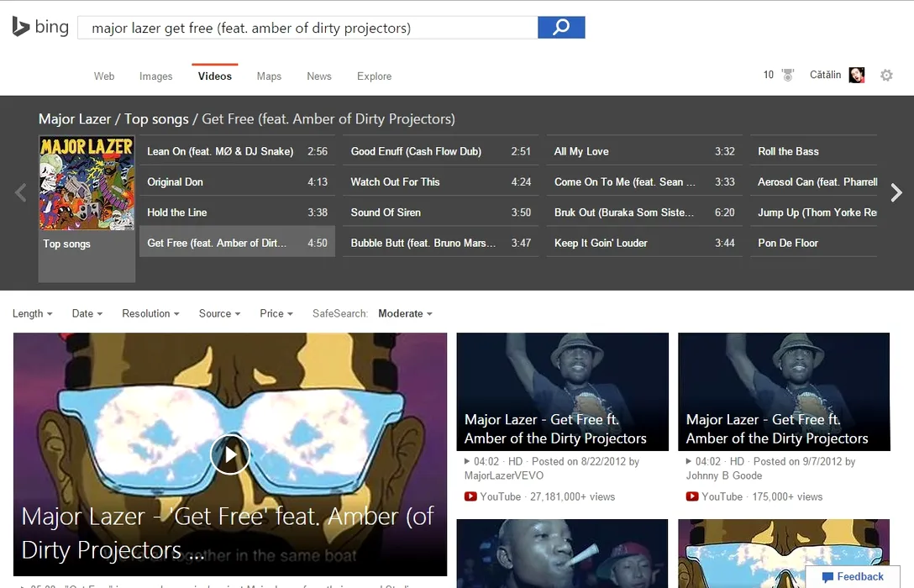Screen dimensions: 914x588
Task: Go to the News tab
Action: 319,76
